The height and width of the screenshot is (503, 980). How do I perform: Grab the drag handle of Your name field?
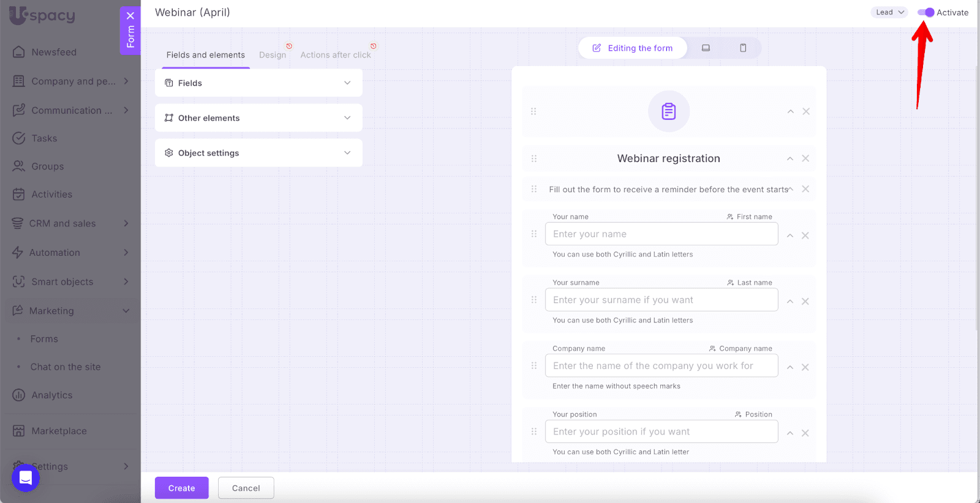[534, 234]
